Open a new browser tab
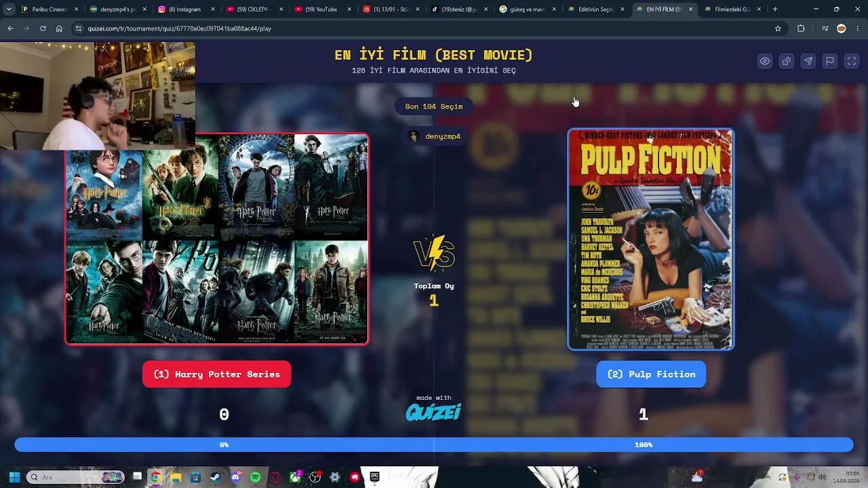The image size is (868, 488). pyautogui.click(x=775, y=9)
